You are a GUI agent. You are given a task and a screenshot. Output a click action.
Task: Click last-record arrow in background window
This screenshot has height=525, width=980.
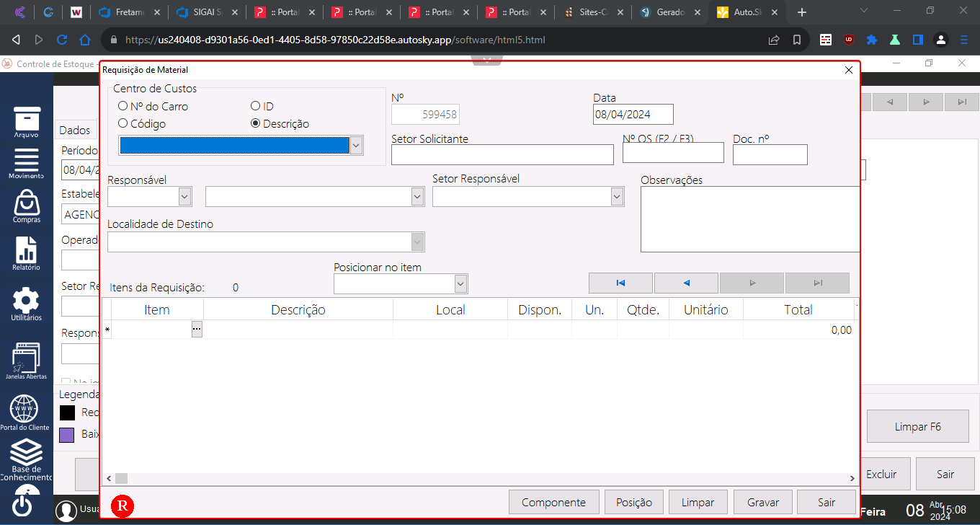coord(962,102)
